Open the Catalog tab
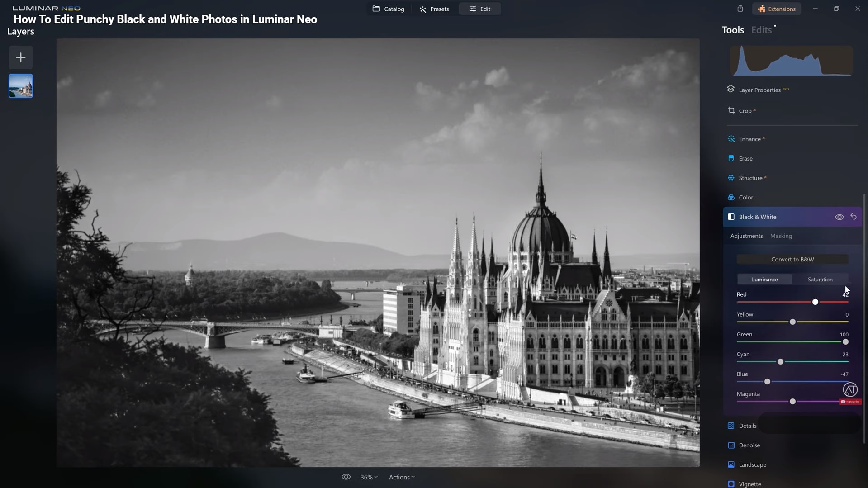 (x=389, y=9)
